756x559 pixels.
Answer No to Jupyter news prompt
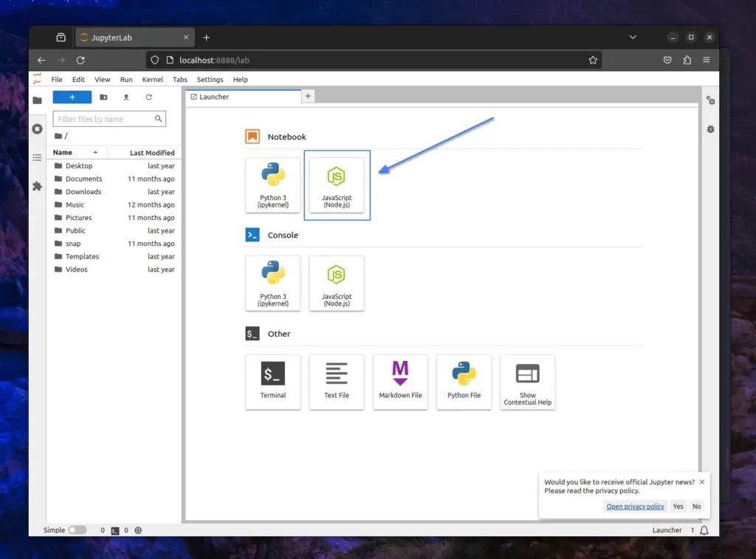click(697, 507)
